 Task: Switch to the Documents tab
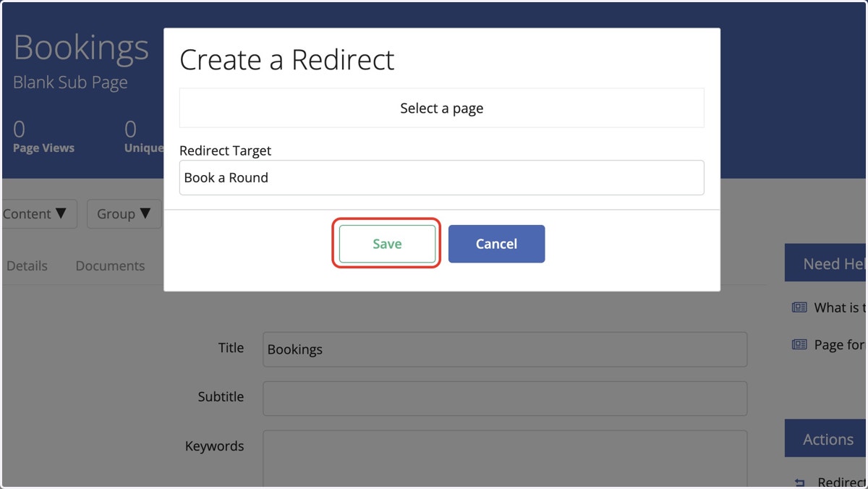110,265
